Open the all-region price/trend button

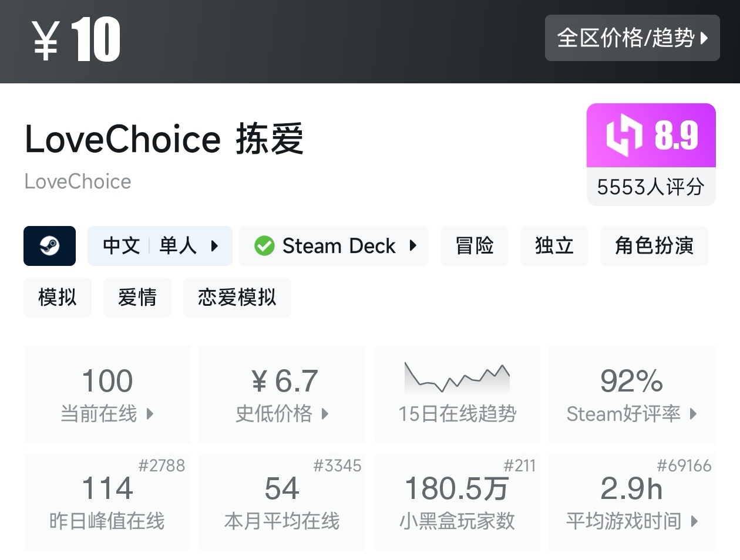[632, 38]
